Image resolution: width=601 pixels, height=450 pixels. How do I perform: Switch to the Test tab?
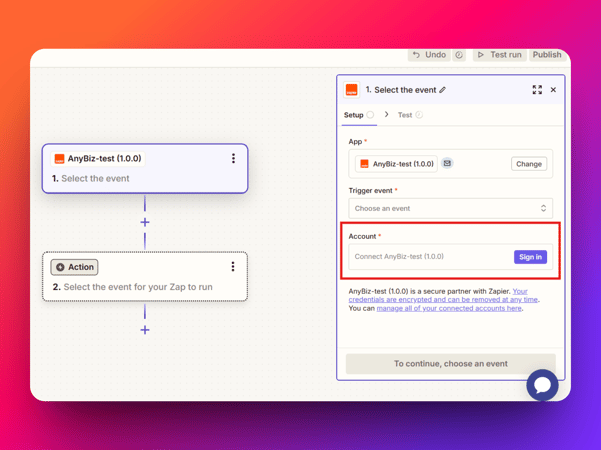[410, 115]
